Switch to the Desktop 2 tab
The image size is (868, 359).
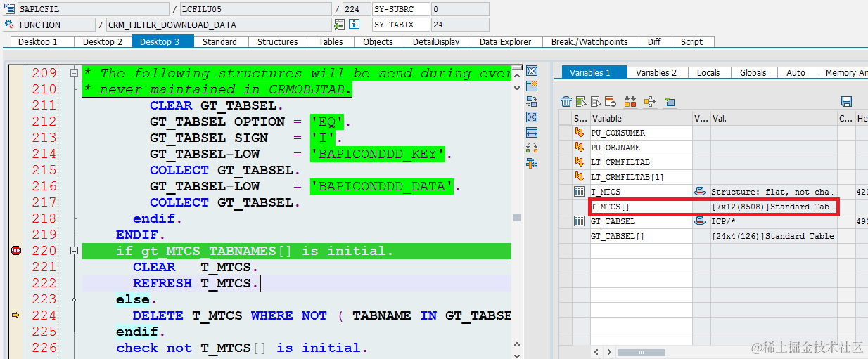coord(103,41)
